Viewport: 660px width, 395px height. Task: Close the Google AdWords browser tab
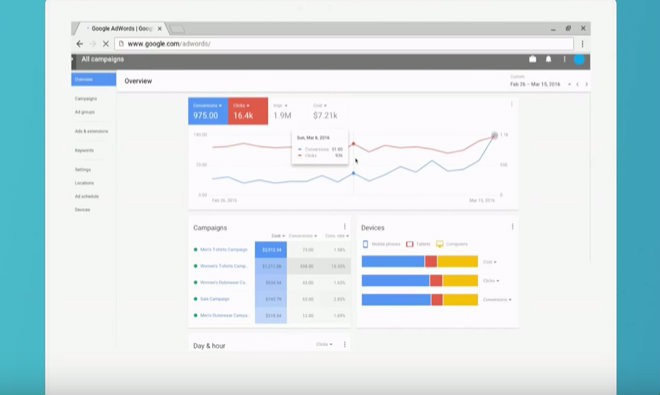[160, 29]
